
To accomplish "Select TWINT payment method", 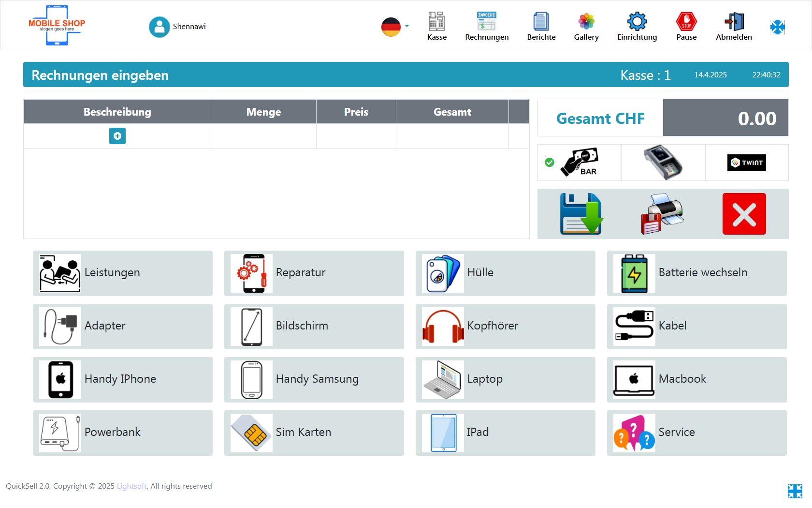I will click(x=746, y=163).
